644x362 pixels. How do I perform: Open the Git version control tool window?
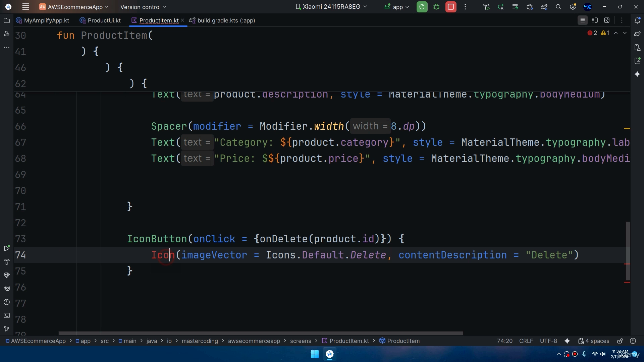6,329
